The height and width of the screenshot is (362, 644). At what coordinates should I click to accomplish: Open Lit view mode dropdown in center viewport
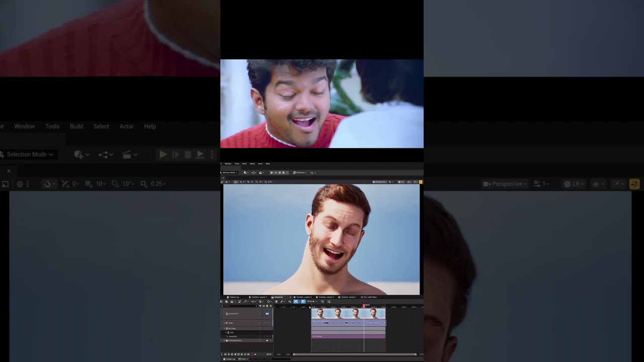point(402,182)
